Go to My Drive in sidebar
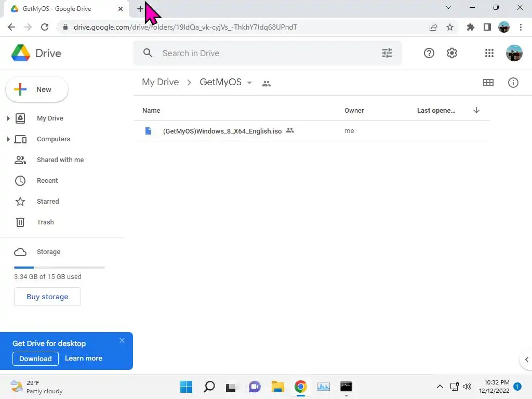Viewport: 532px width, 399px height. tap(50, 118)
